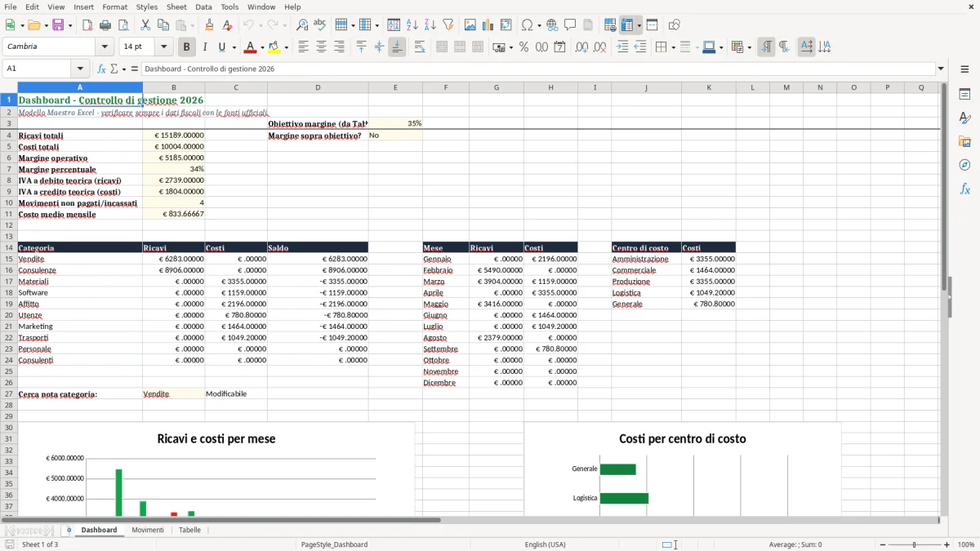Open the background color dropdown arrow
980x551 pixels.
pos(287,47)
